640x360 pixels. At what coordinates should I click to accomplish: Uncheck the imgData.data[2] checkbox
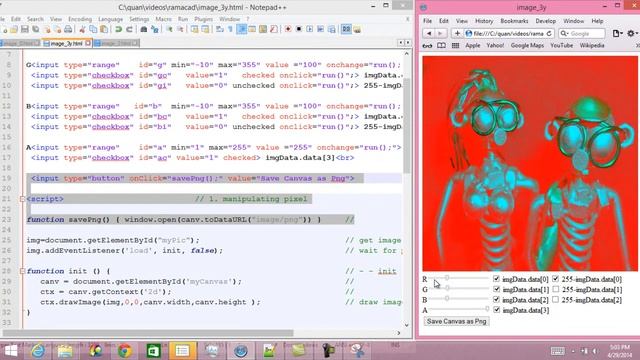(496, 300)
